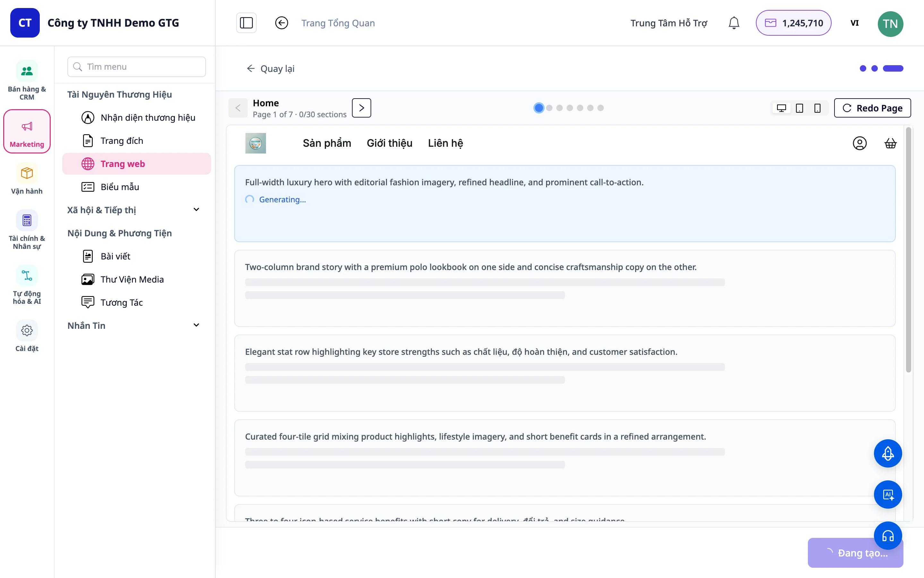Switch to tablet preview icon
The height and width of the screenshot is (578, 924).
799,108
